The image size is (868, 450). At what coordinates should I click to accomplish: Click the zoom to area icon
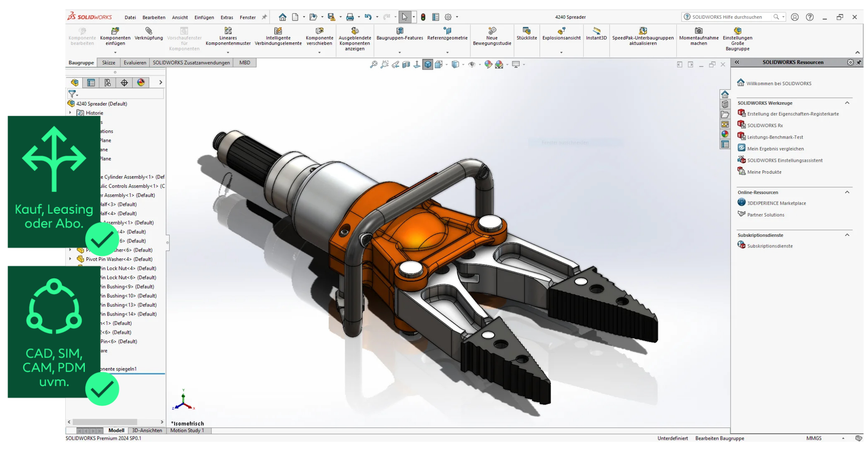tap(384, 64)
